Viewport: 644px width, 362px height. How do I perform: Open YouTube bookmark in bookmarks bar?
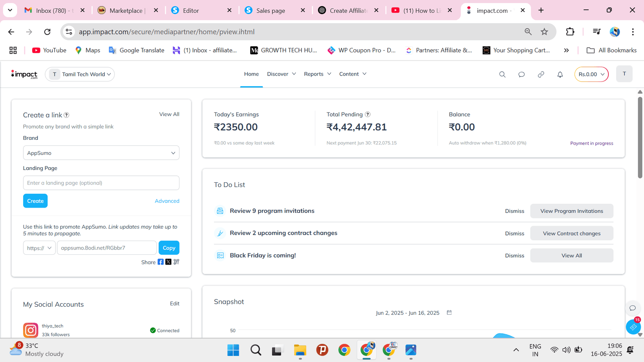pyautogui.click(x=49, y=50)
